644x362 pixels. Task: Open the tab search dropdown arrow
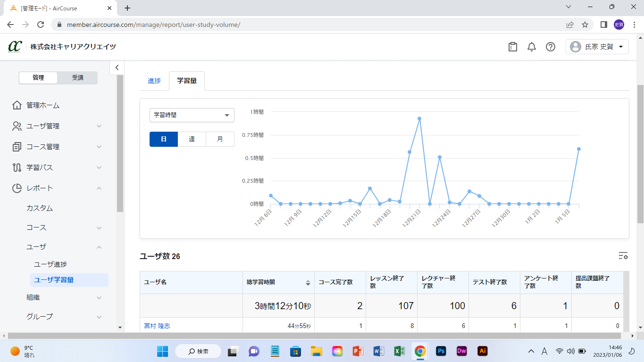(569, 7)
